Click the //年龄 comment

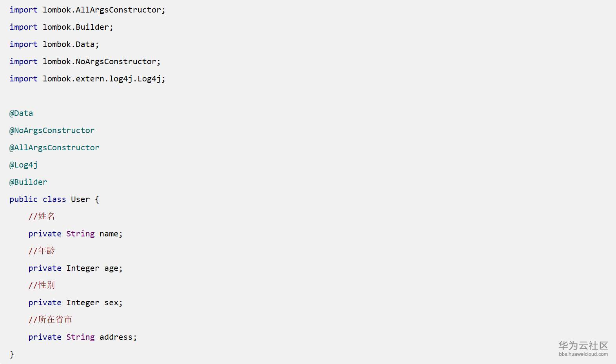42,251
